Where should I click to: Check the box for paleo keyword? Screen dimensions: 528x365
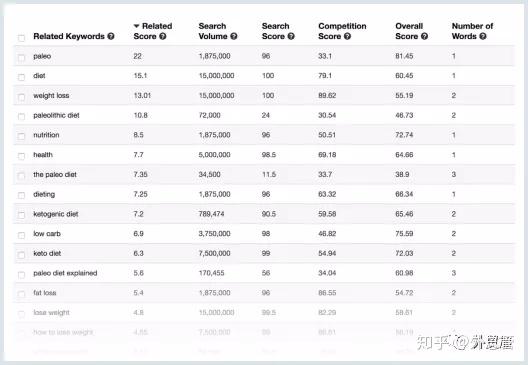coord(21,58)
